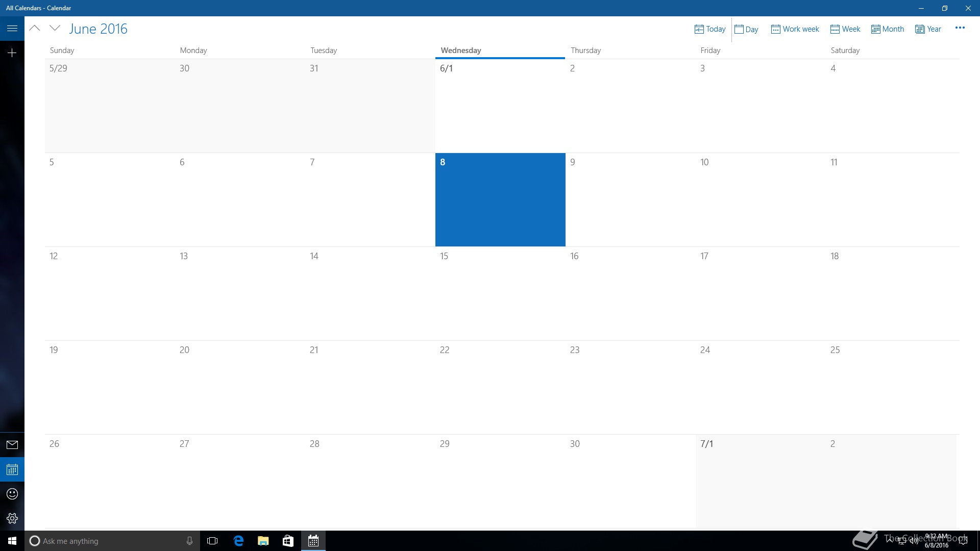Image resolution: width=980 pixels, height=551 pixels.
Task: Minimize the Calendar window
Action: point(921,8)
